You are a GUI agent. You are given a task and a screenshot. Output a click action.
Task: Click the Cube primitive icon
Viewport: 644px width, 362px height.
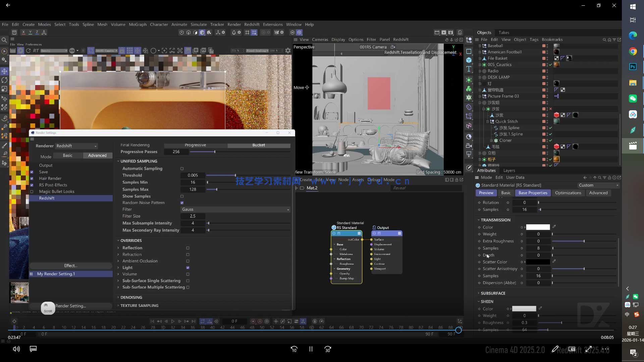469,60
